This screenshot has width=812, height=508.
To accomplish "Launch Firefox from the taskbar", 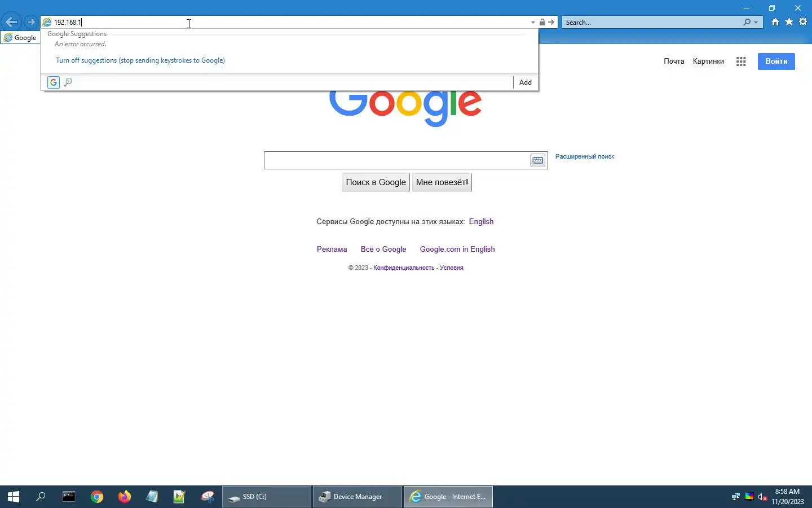I will point(125,497).
